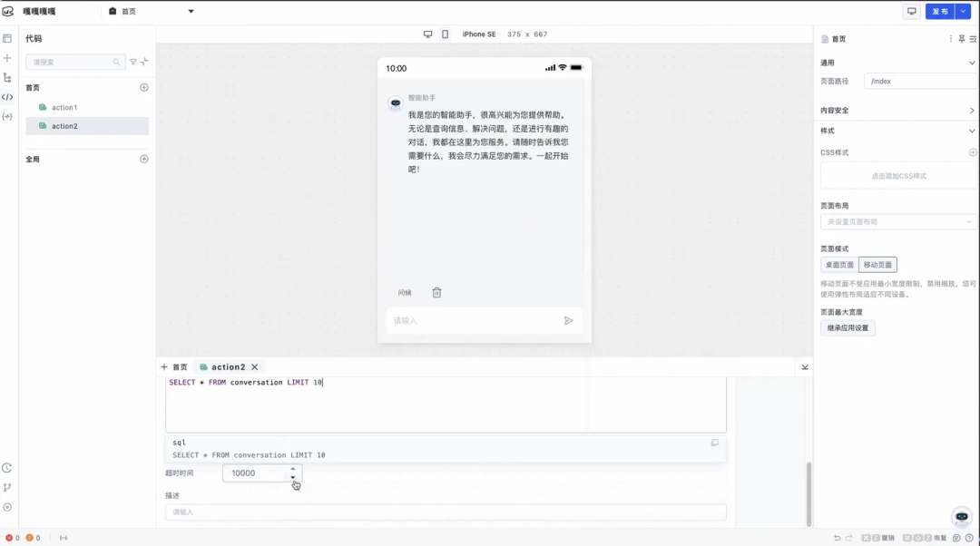Open the version branch icon in lower sidebar

click(x=7, y=488)
